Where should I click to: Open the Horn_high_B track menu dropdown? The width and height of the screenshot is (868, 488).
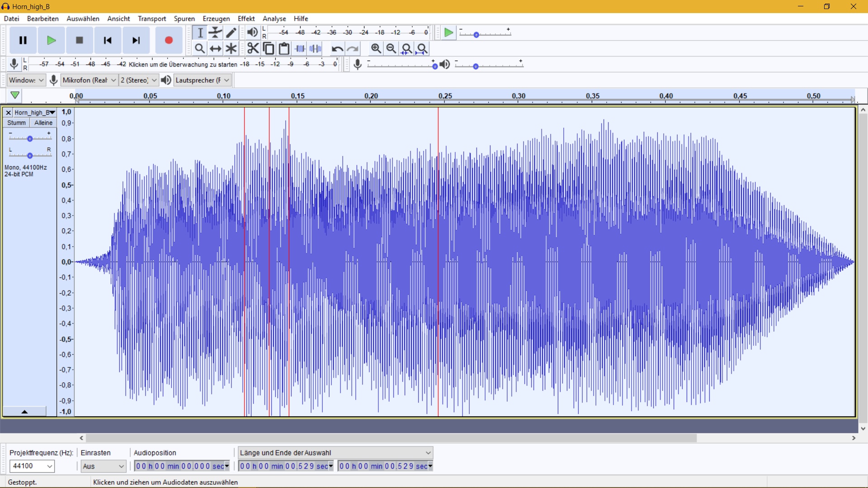[x=34, y=113]
